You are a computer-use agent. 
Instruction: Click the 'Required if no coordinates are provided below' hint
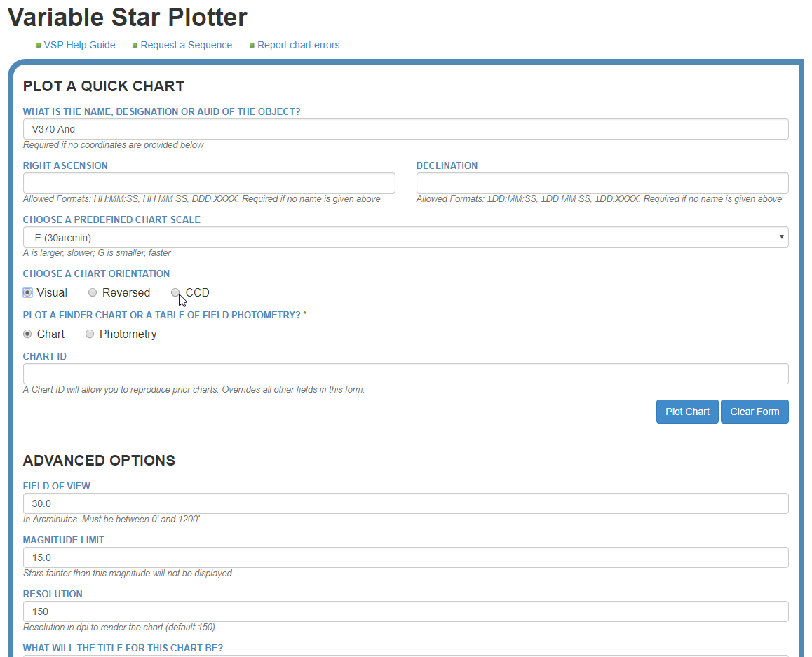(x=113, y=145)
